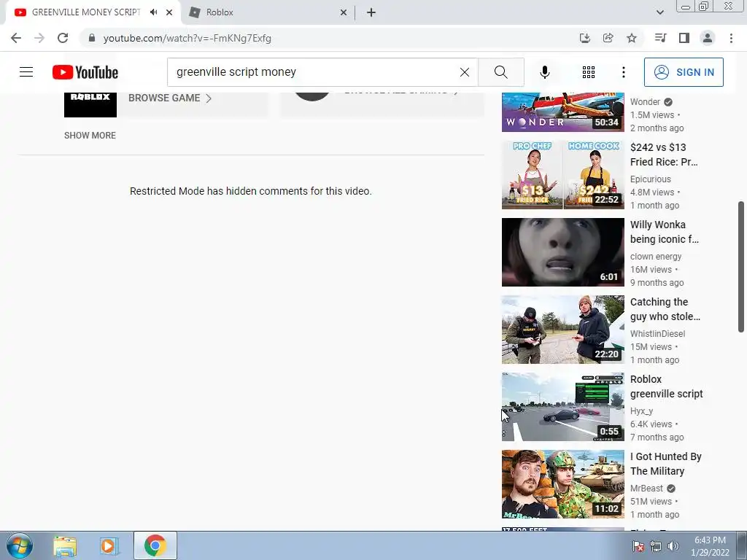
Task: Click the Roblox game thumbnail
Action: 90,104
